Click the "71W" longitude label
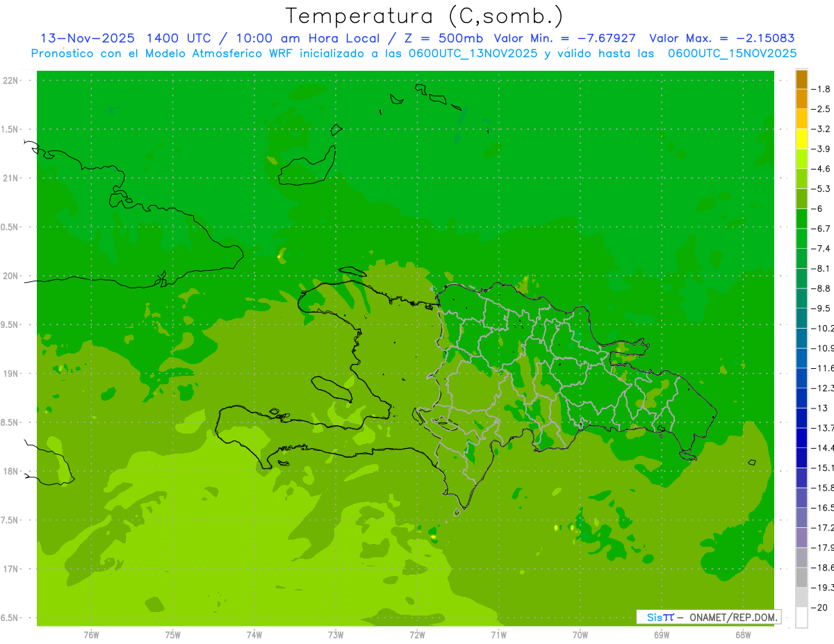834x644 pixels. coord(498,635)
